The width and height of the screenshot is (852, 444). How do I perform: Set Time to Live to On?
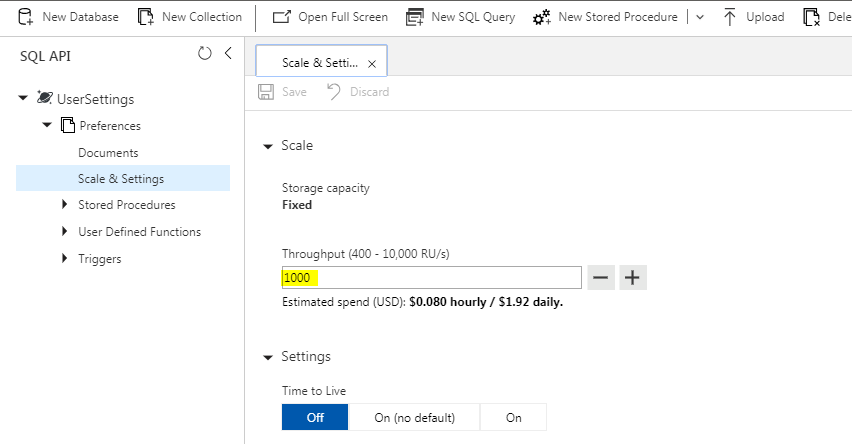(x=513, y=417)
